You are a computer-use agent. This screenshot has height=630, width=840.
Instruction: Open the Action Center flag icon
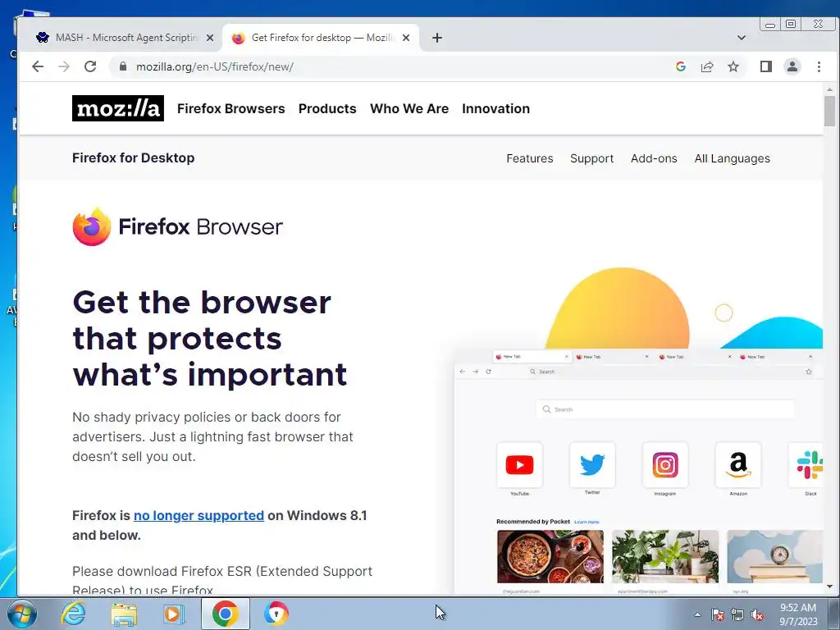click(x=718, y=614)
